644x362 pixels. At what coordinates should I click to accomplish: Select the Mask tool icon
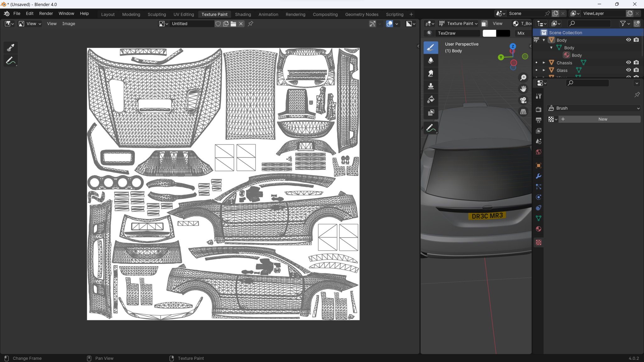pyautogui.click(x=430, y=112)
